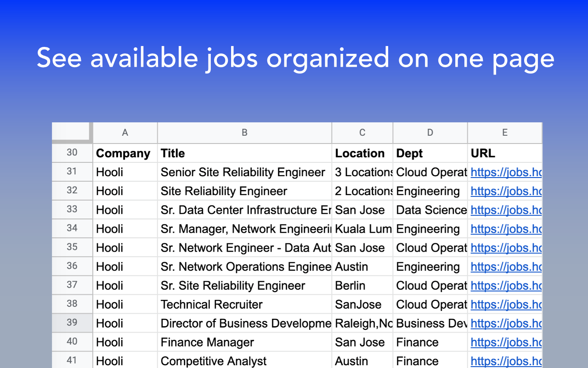The image size is (588, 368).
Task: Select column A header
Action: 125,132
